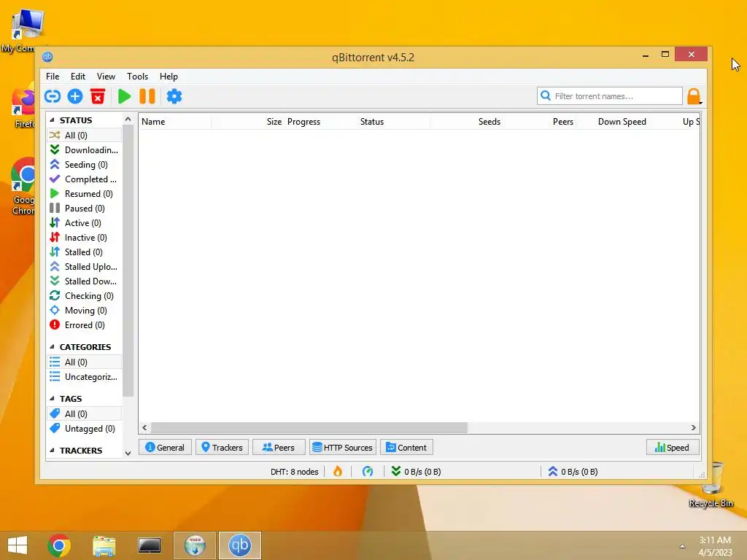Select the Paused (0) filter
The image size is (747, 560).
pyautogui.click(x=85, y=209)
